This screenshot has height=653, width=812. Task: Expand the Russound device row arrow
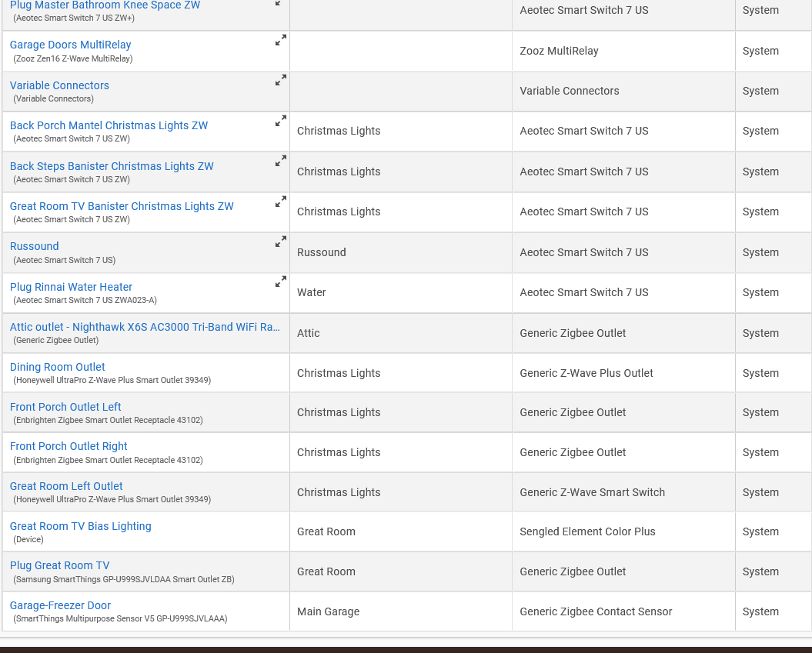281,242
